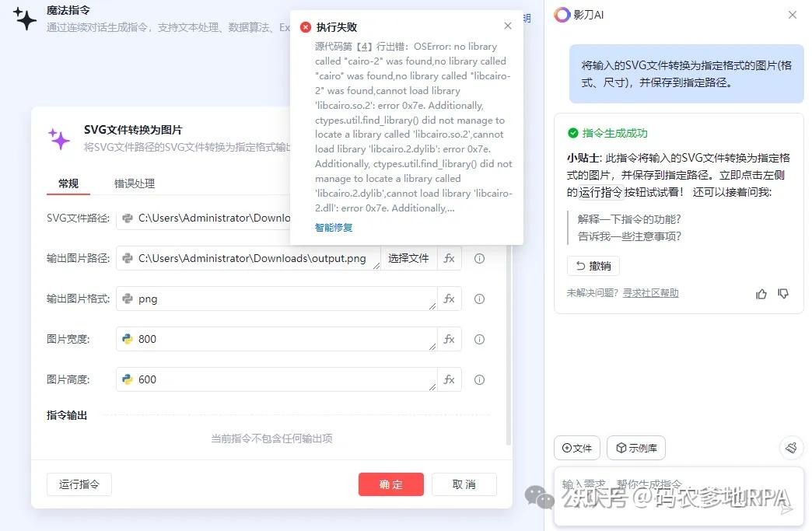Click the 图片高度 field showing 600
The height and width of the screenshot is (531, 812).
(277, 379)
